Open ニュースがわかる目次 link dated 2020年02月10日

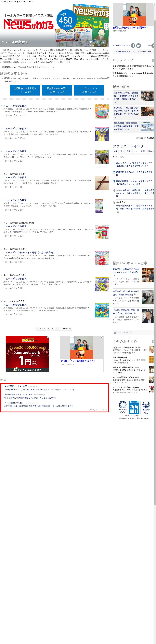click(x=15, y=106)
